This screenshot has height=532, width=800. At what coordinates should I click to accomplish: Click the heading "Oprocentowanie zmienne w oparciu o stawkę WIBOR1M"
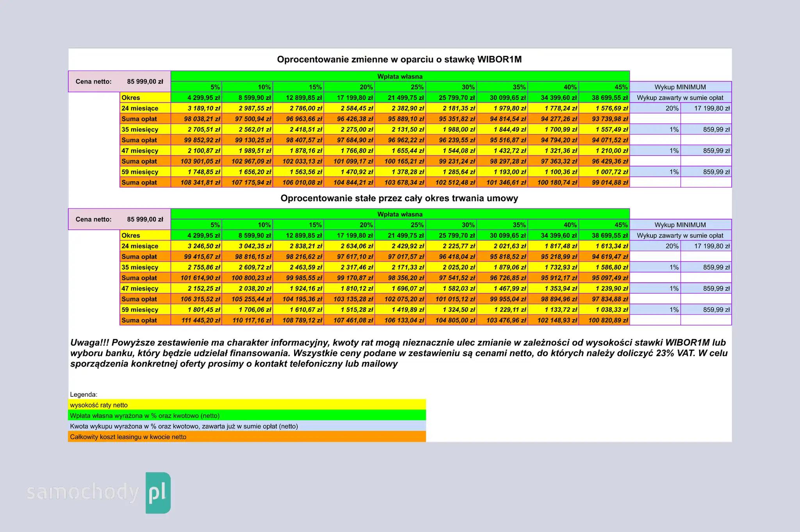click(x=399, y=59)
